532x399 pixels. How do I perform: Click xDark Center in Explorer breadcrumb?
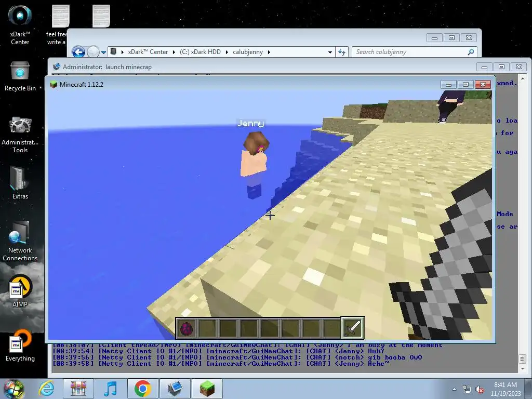tap(148, 52)
